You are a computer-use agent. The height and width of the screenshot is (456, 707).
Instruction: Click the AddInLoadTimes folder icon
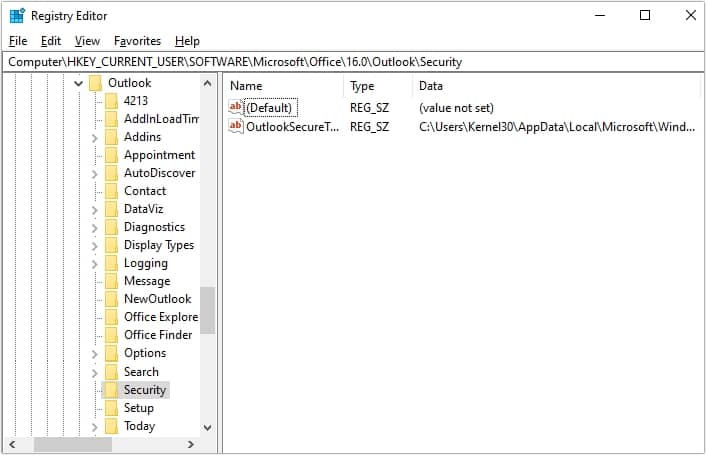coord(111,119)
